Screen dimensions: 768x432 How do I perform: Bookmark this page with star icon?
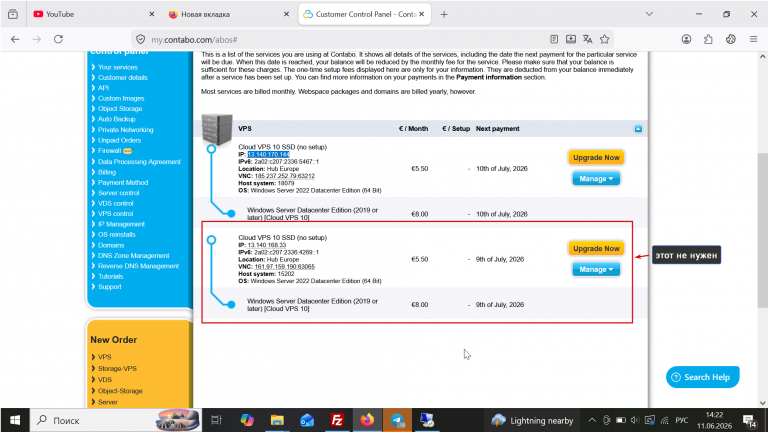(605, 39)
